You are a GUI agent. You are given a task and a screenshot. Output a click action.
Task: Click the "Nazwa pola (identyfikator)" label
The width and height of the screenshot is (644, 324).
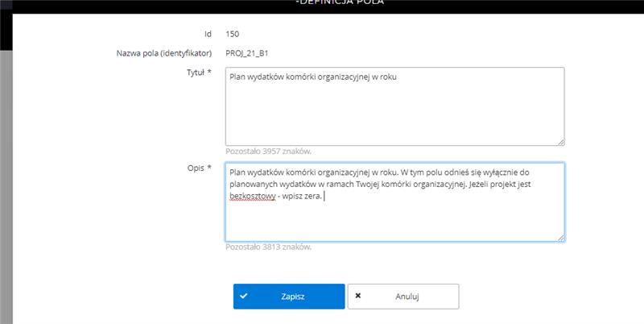pos(164,54)
